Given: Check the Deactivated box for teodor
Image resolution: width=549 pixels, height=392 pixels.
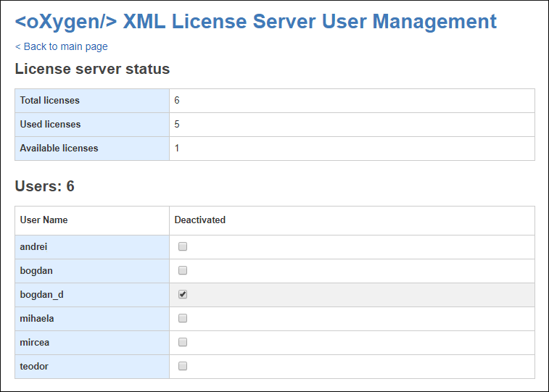Looking at the screenshot, I should click(183, 366).
